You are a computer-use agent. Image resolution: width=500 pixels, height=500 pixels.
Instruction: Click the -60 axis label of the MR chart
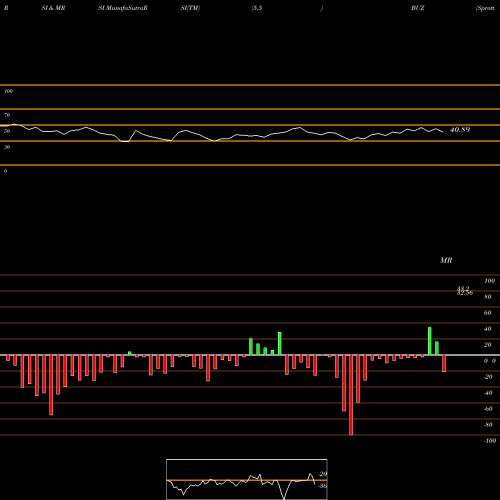coord(488,409)
